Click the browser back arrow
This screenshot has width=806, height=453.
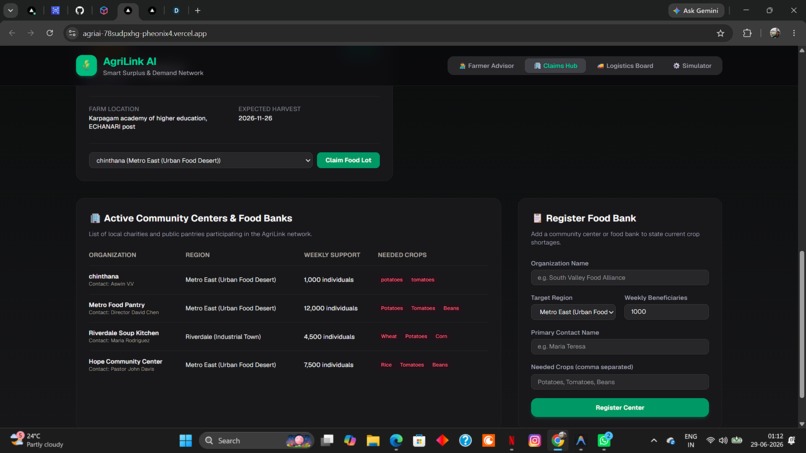pyautogui.click(x=12, y=33)
